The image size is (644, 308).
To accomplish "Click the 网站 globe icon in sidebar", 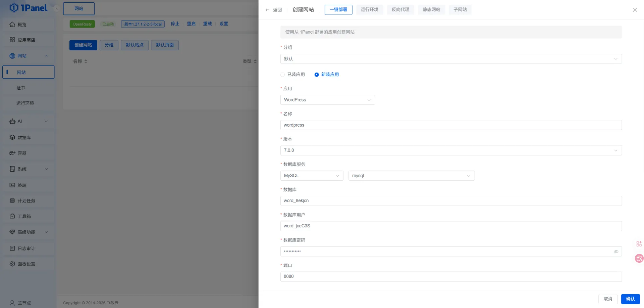I will click(12, 56).
